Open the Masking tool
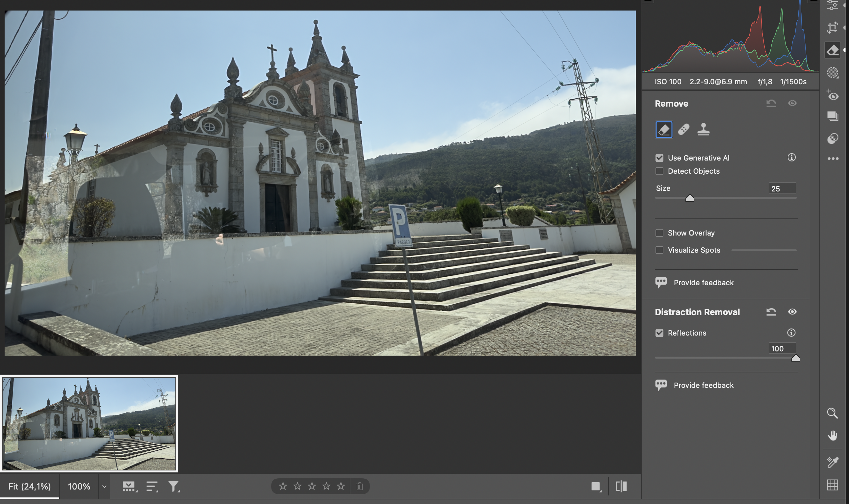 [832, 73]
